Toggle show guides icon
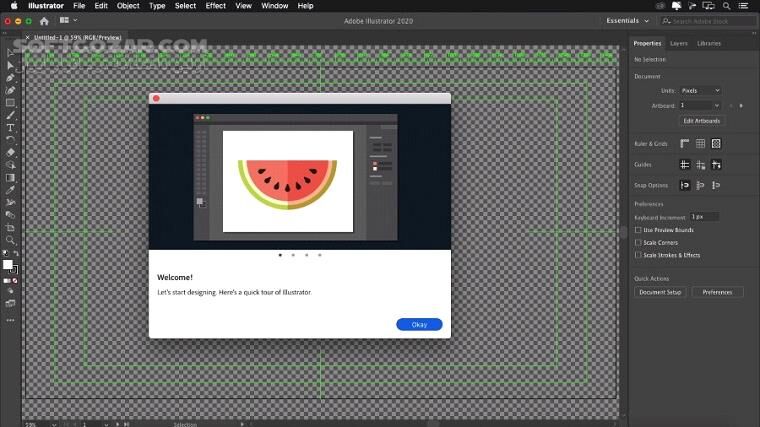 pyautogui.click(x=684, y=165)
